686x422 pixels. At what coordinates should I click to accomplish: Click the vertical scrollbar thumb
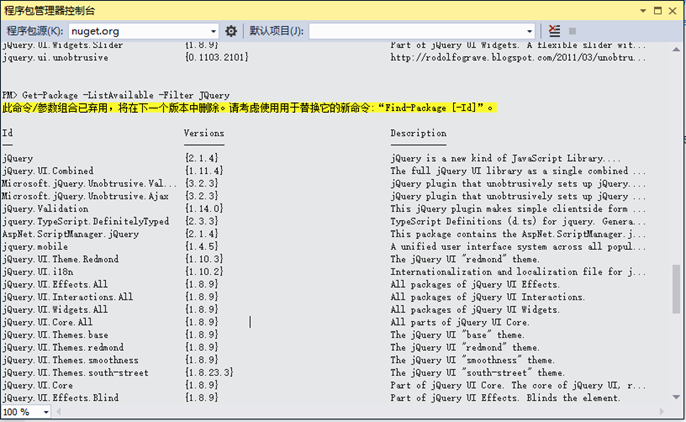point(676,289)
